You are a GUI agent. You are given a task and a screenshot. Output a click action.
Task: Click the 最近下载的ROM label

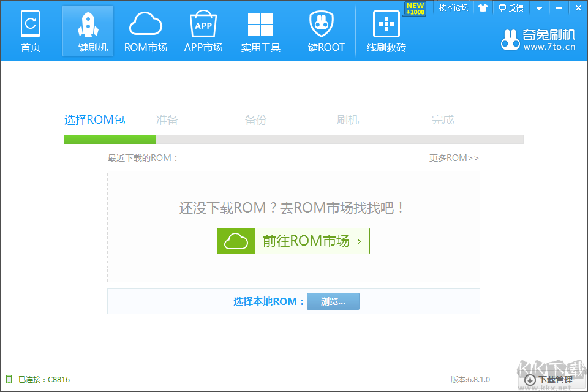143,158
